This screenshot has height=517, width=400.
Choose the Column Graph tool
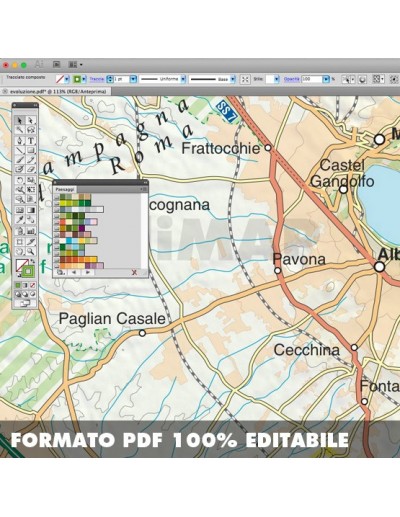(31, 230)
